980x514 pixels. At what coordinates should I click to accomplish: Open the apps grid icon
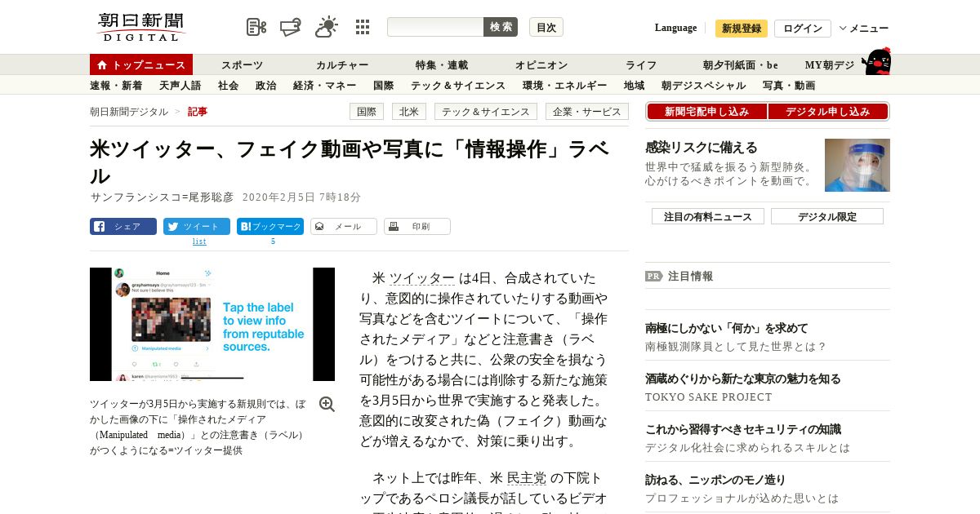pyautogui.click(x=363, y=27)
